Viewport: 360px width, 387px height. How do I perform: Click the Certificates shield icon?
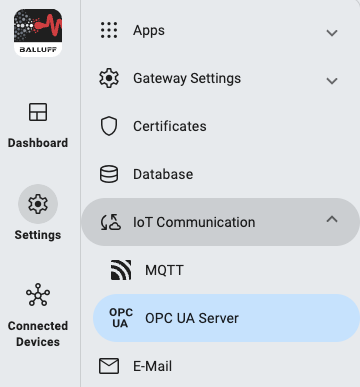point(109,126)
